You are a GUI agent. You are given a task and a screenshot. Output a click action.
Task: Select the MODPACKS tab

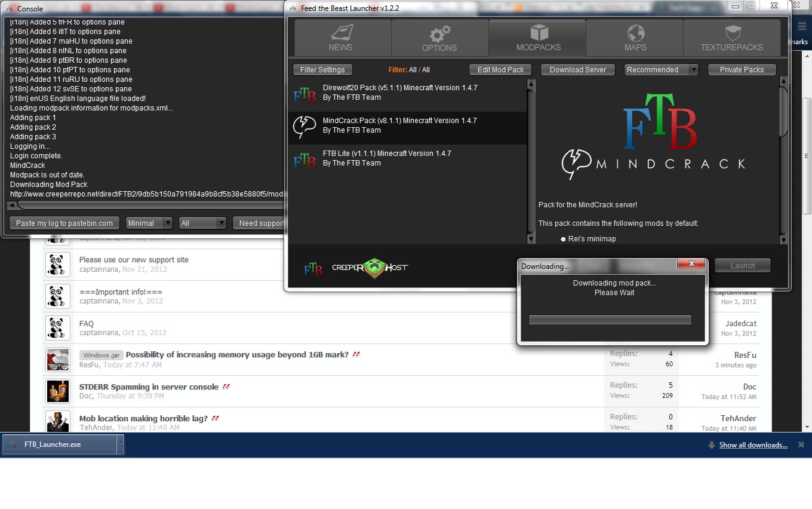[x=537, y=38]
